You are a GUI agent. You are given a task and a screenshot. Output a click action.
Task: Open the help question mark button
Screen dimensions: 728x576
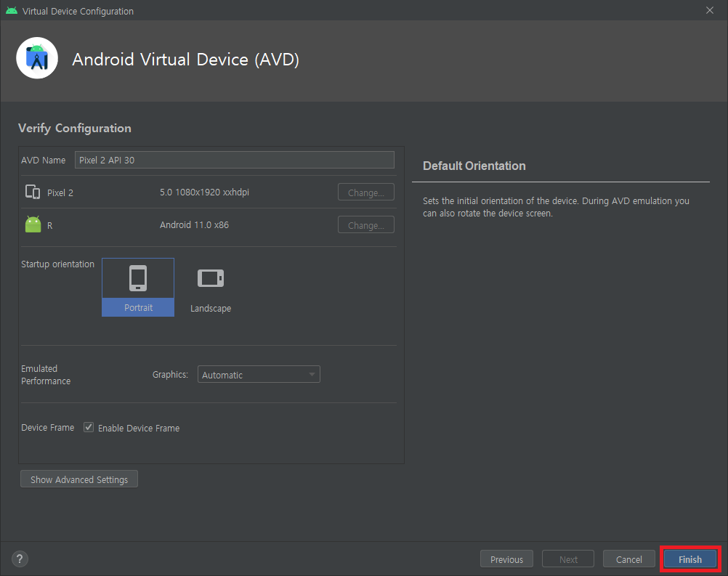[x=20, y=559]
